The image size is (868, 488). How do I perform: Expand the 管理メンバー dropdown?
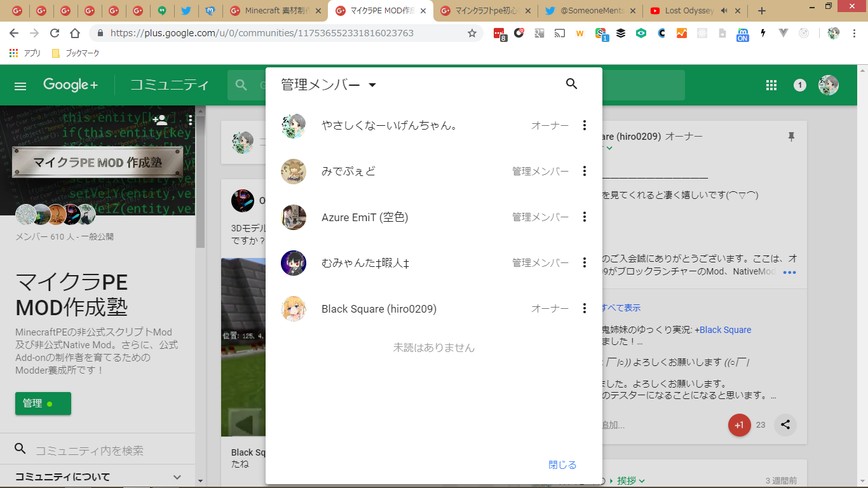372,85
